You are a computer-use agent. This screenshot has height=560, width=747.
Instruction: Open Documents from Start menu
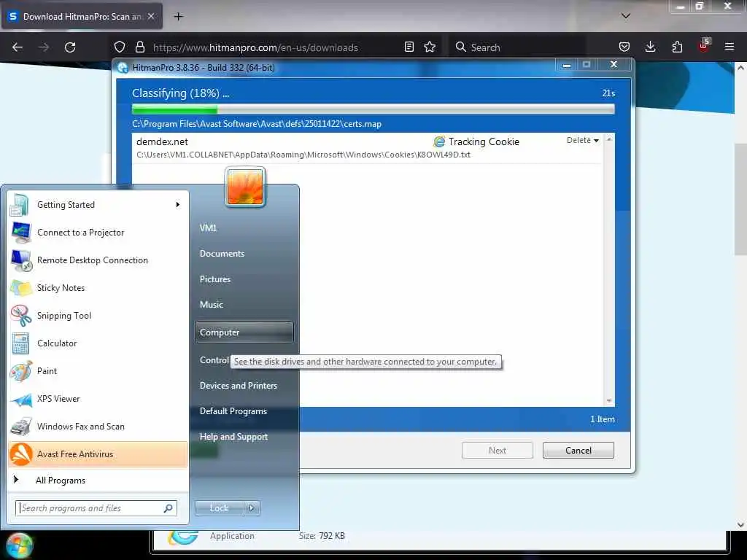point(222,254)
